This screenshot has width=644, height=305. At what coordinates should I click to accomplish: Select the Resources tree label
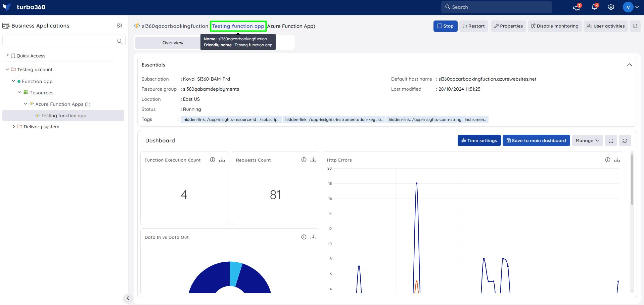point(41,93)
